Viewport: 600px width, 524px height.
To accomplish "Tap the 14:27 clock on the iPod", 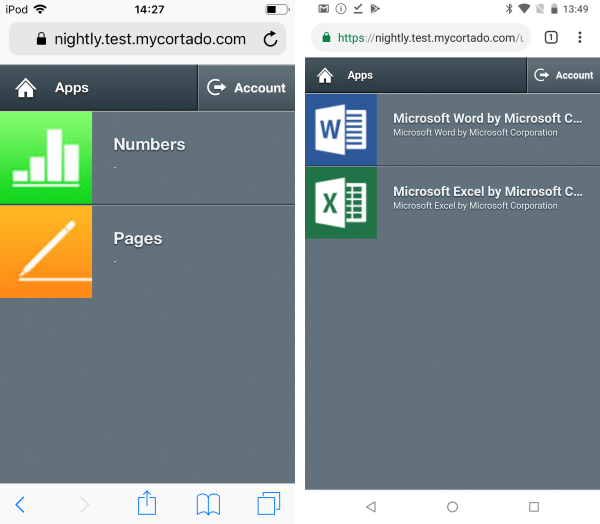I will pos(149,9).
